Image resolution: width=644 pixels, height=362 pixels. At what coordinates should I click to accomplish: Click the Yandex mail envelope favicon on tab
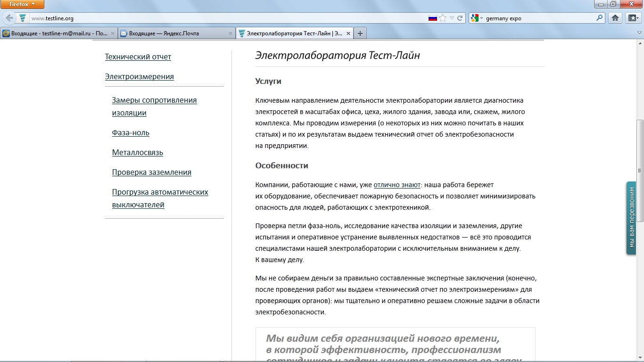coord(124,33)
